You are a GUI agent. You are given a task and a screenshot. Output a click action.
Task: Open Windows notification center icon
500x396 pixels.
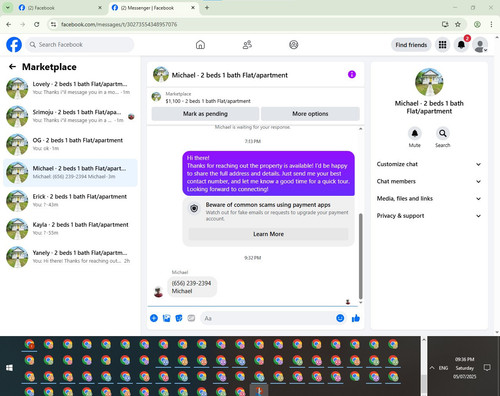click(487, 368)
